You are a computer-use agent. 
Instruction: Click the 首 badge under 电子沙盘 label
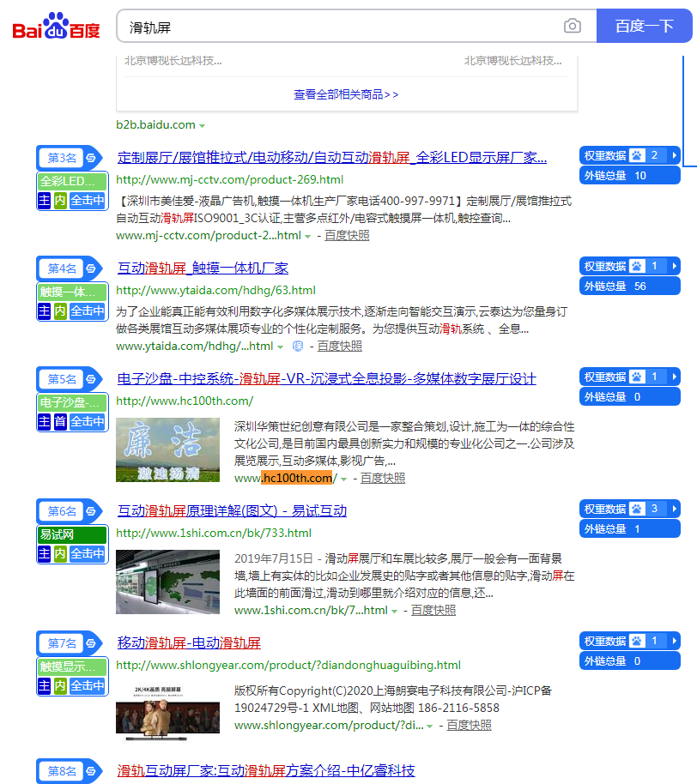tap(60, 421)
